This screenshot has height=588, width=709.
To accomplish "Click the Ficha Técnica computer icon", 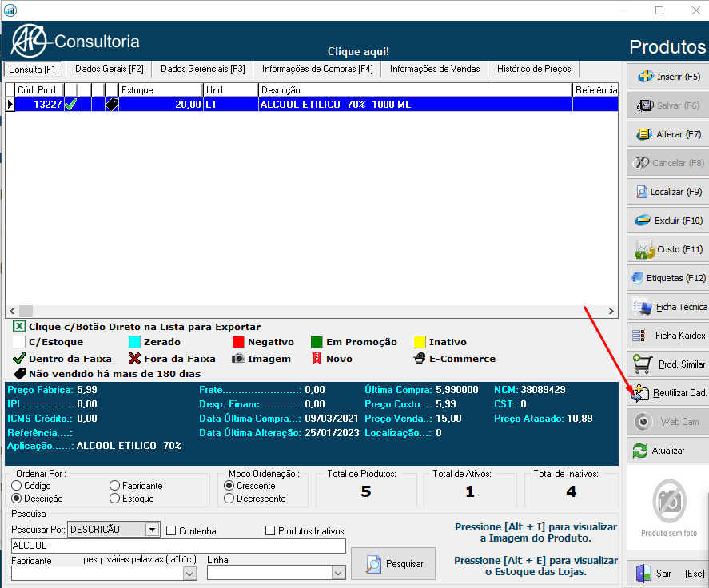I will pyautogui.click(x=642, y=307).
